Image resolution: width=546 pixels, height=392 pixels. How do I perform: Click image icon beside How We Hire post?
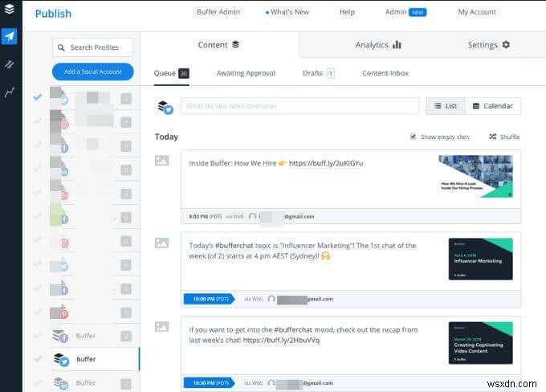[161, 161]
